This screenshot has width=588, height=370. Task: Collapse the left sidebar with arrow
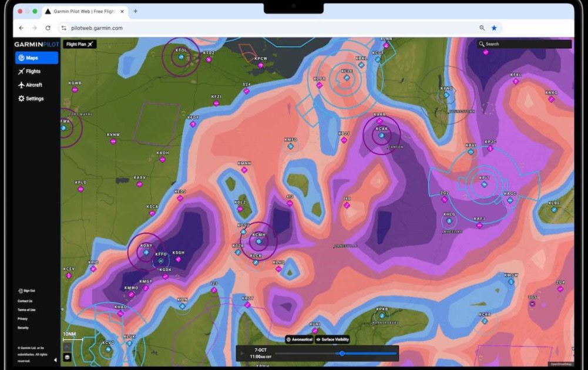56,359
